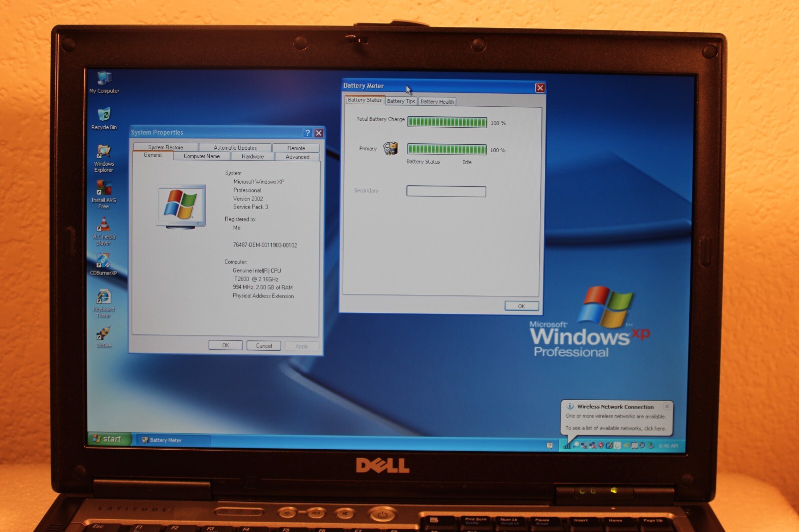Image resolution: width=799 pixels, height=532 pixels.
Task: Open the Recycle Bin icon
Action: (x=104, y=119)
